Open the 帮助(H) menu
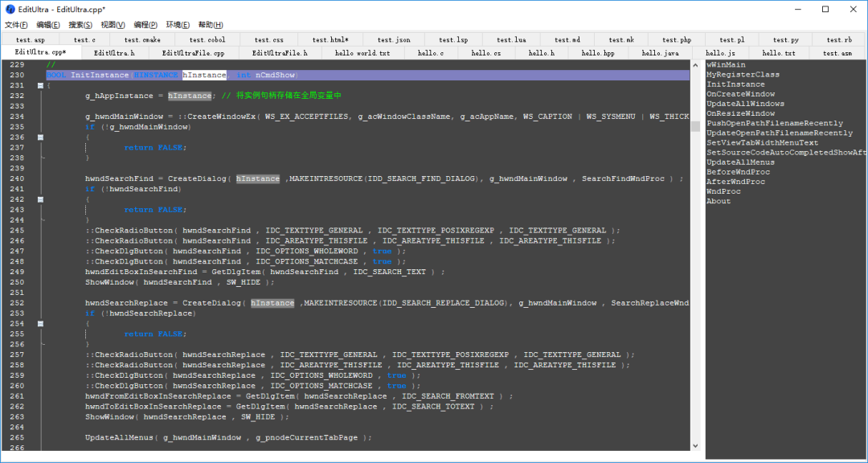868x463 pixels. coord(211,25)
